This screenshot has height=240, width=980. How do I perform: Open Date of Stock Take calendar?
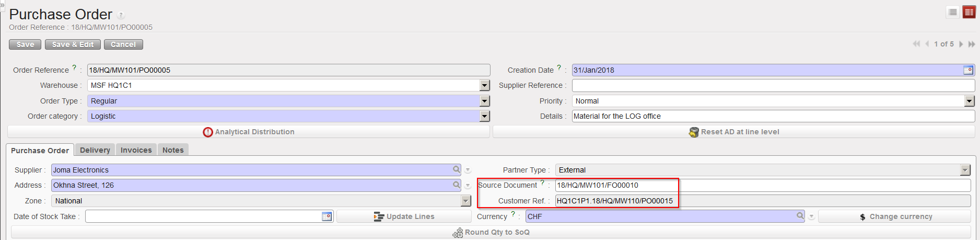point(326,216)
